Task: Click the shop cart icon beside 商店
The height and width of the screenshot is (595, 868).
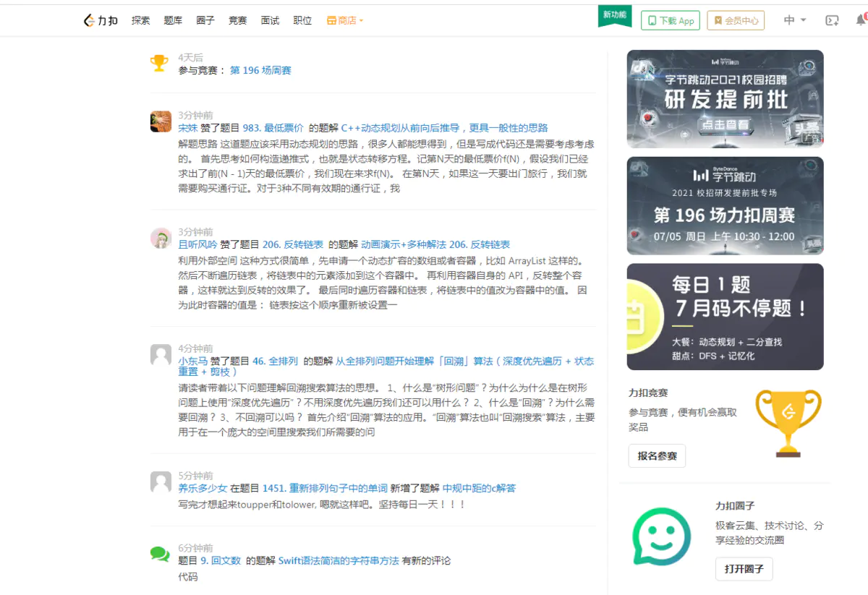Action: pyautogui.click(x=331, y=20)
